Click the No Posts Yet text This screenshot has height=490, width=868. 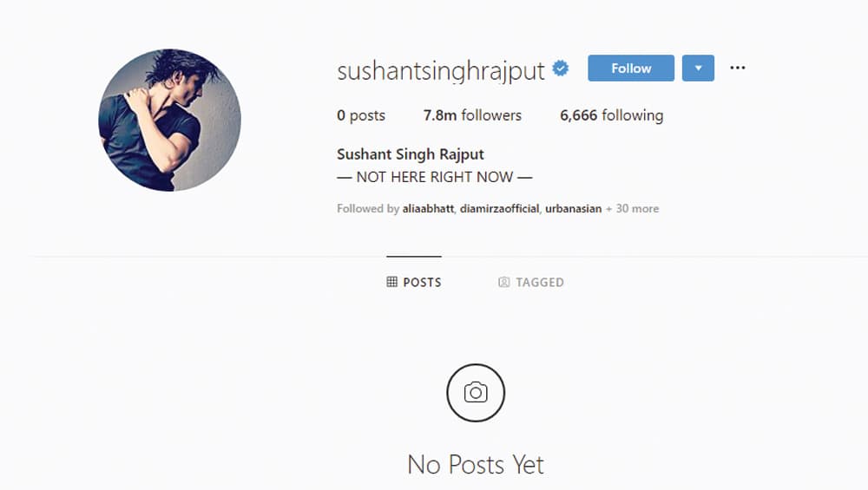click(476, 464)
